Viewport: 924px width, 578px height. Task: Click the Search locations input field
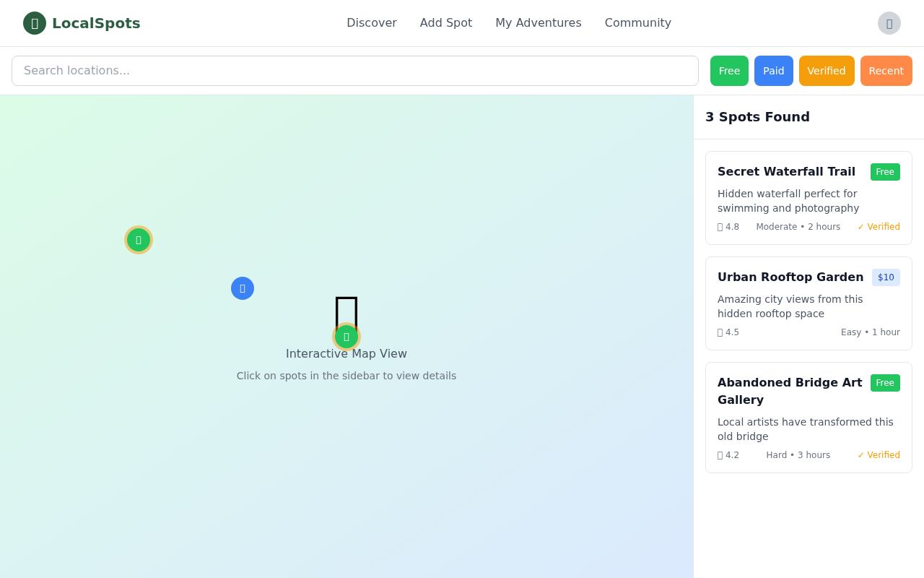coord(355,70)
